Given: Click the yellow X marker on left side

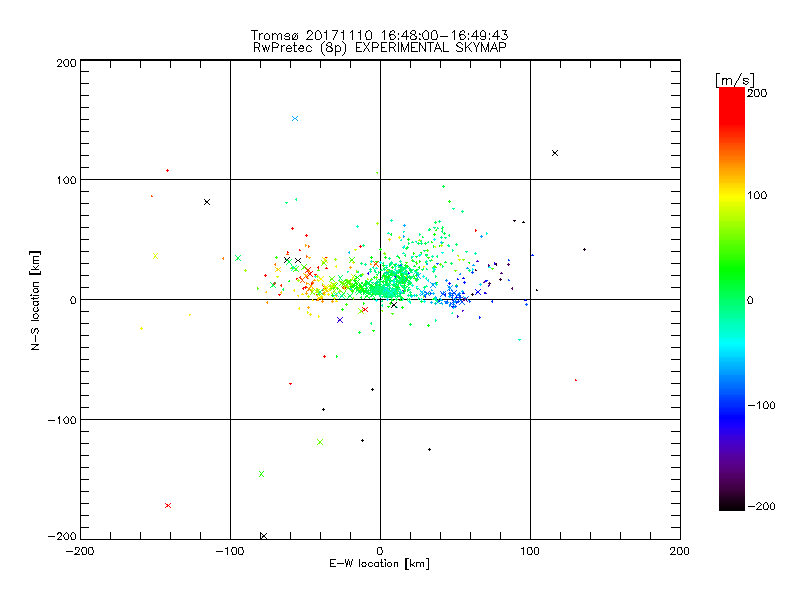Looking at the screenshot, I should coord(156,256).
